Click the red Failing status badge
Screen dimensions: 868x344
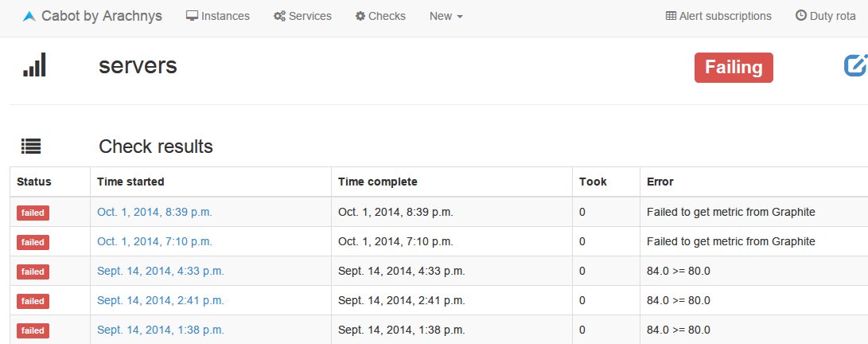click(x=734, y=68)
